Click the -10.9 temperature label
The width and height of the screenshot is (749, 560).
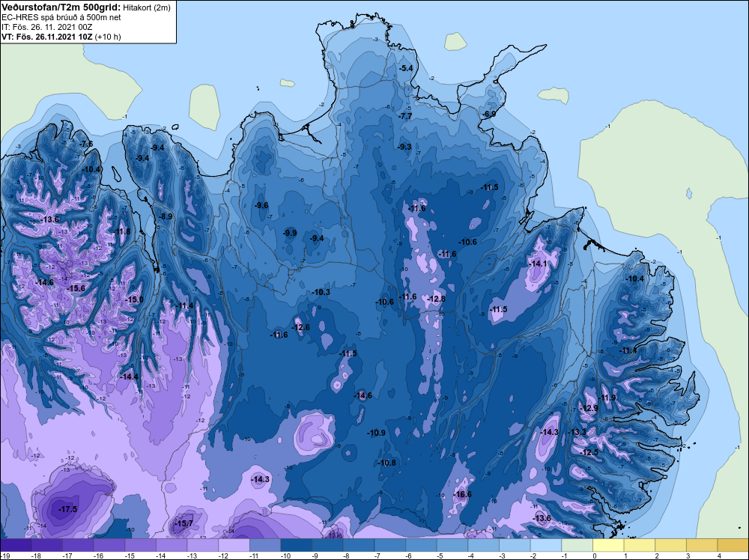point(377,433)
